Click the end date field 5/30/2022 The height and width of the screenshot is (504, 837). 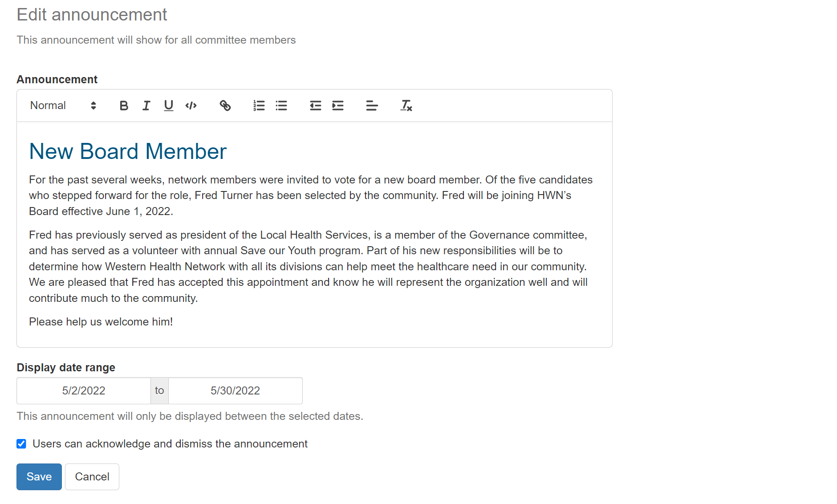pyautogui.click(x=236, y=390)
